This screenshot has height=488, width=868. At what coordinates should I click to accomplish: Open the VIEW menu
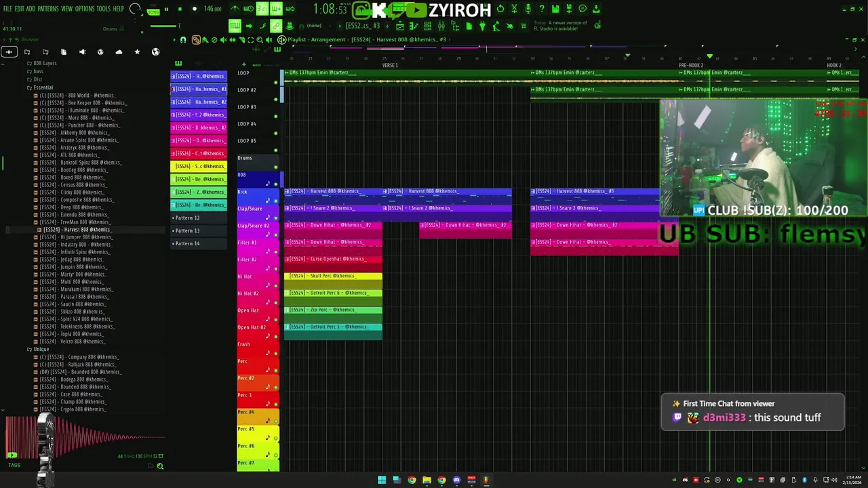pos(66,9)
